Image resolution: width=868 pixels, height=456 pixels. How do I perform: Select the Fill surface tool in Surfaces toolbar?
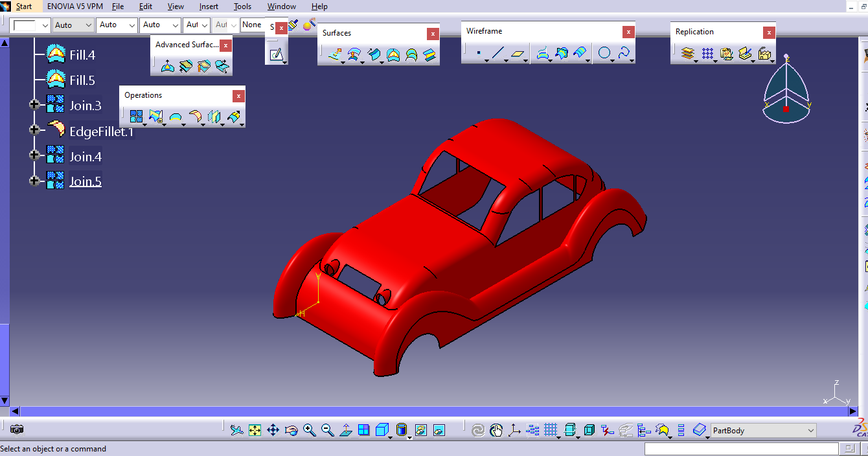click(393, 55)
